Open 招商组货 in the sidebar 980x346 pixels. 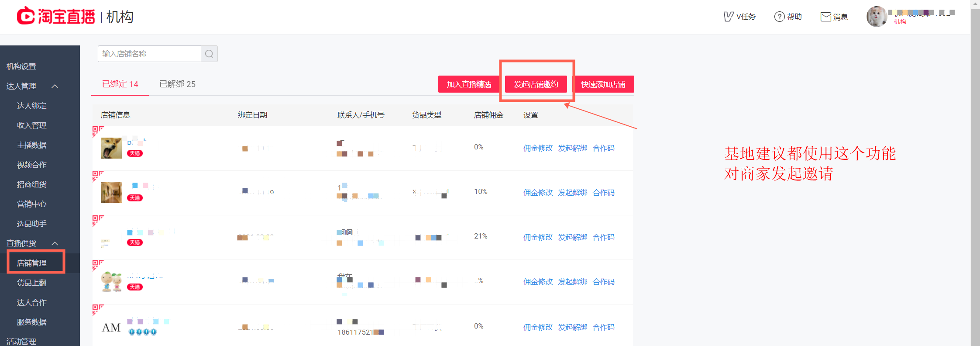tap(32, 184)
